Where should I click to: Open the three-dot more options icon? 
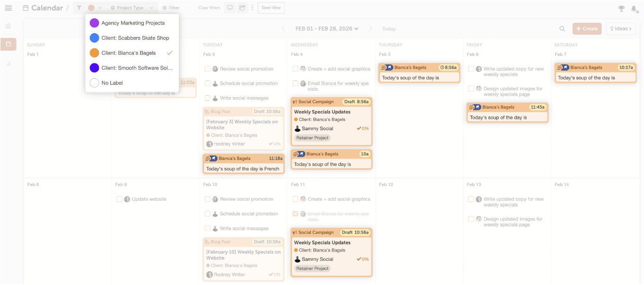point(252,8)
